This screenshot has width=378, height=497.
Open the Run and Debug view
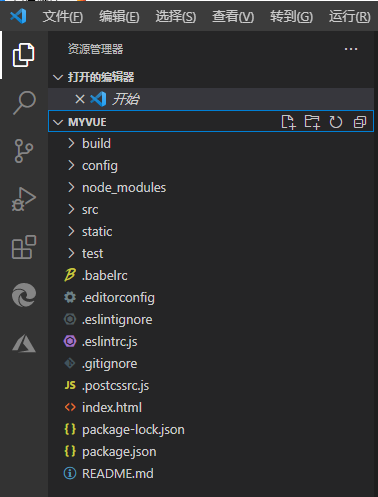click(24, 199)
